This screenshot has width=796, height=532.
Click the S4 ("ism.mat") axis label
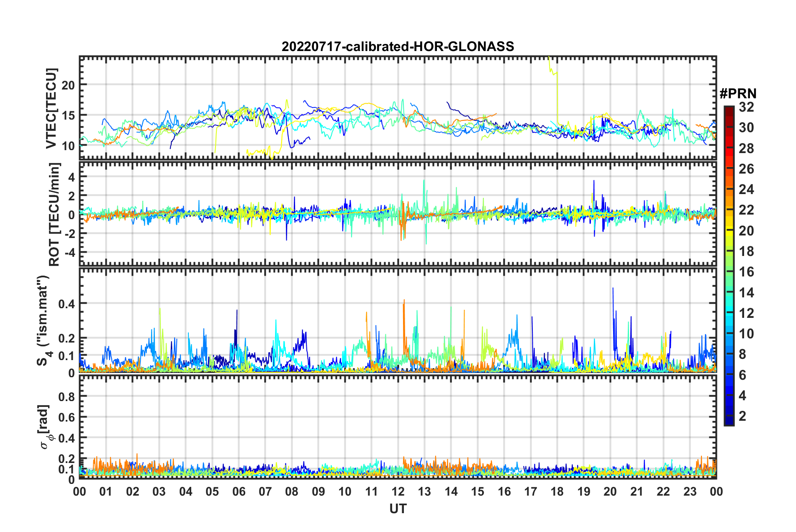pos(44,320)
